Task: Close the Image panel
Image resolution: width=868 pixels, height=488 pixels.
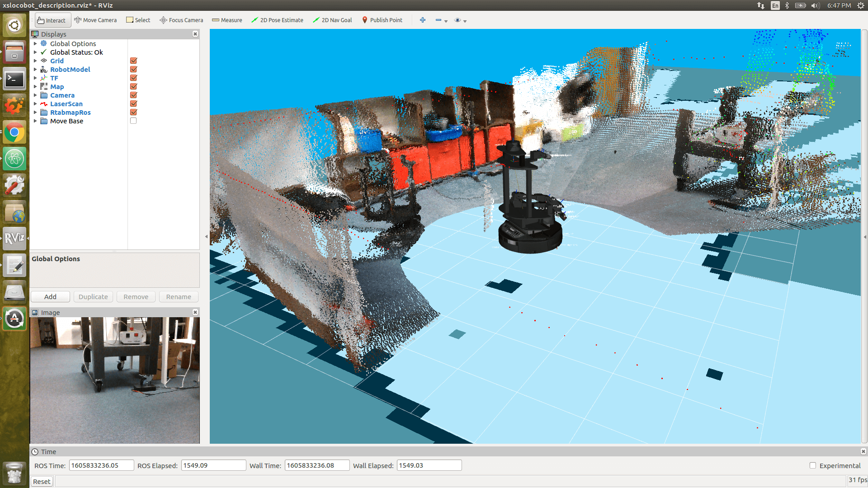Action: click(x=195, y=312)
